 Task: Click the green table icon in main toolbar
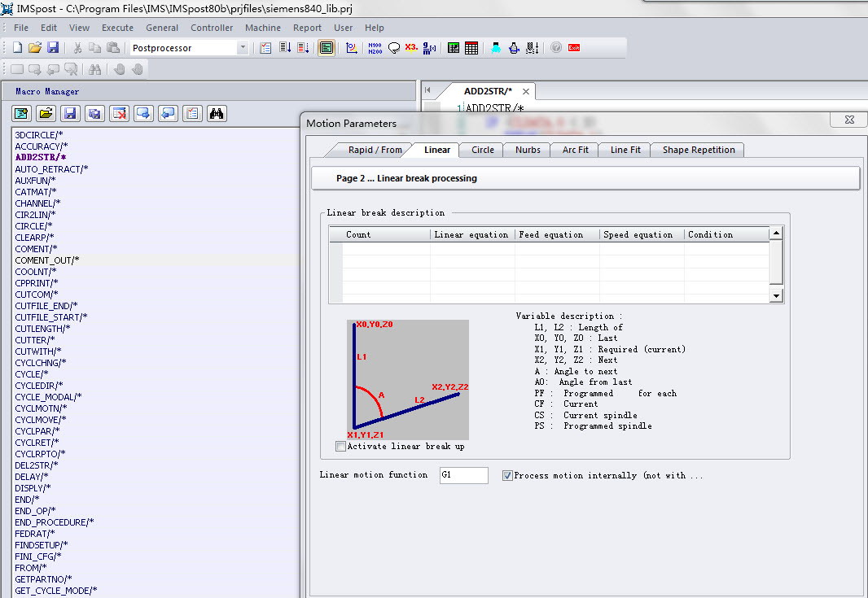coord(454,48)
